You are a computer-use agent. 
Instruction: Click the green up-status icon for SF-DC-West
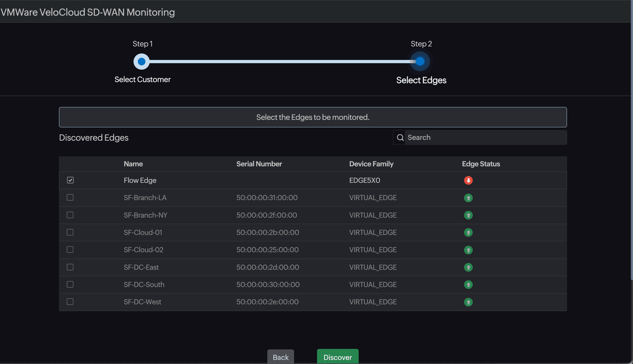pos(468,302)
